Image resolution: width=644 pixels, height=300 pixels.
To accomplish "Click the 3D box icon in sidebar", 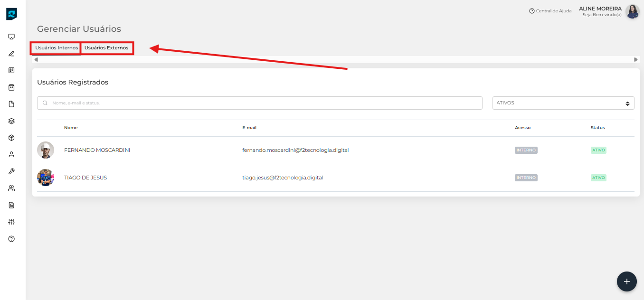I will [11, 138].
